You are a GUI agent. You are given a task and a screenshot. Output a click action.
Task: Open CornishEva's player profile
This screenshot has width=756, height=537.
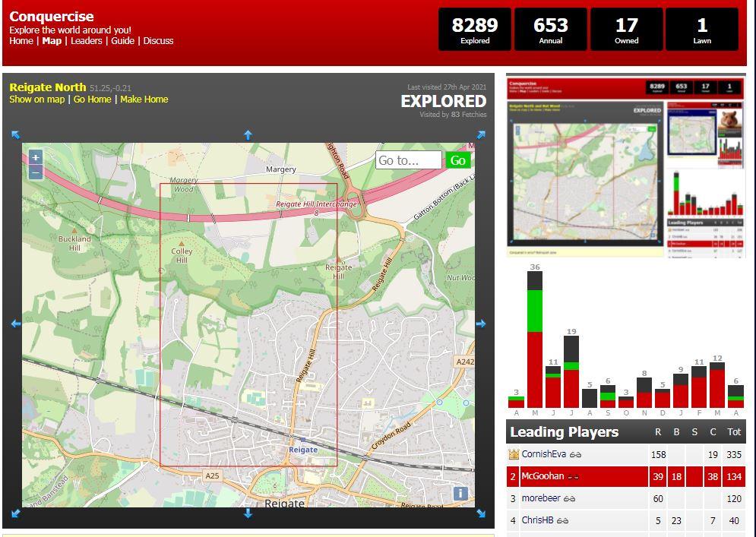543,454
